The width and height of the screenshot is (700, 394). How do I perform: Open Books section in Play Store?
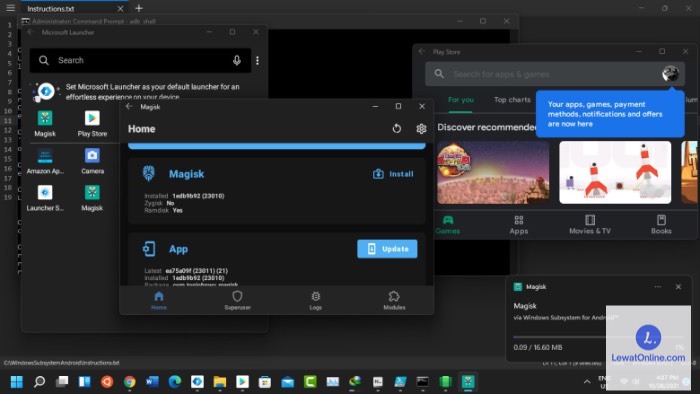point(661,224)
